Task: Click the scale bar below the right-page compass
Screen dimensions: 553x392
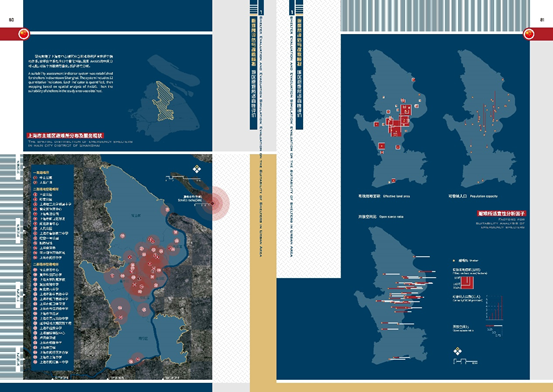Action: pos(465,361)
